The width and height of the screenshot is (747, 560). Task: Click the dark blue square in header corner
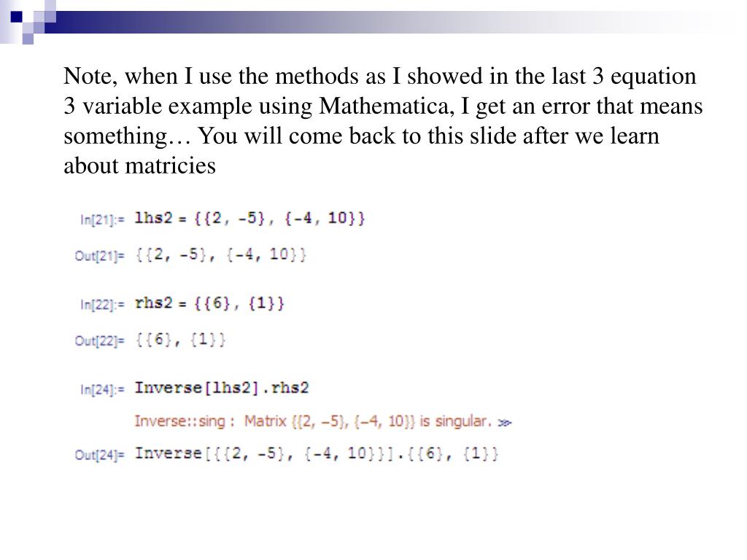click(16, 17)
